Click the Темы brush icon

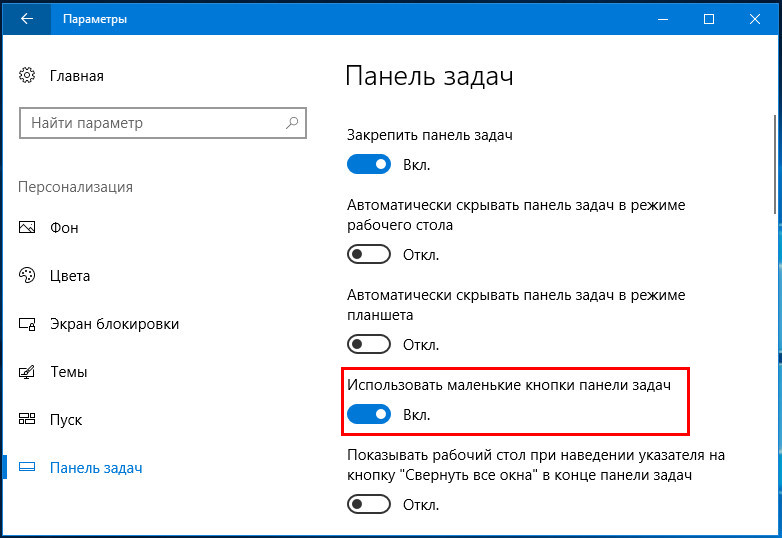[27, 372]
